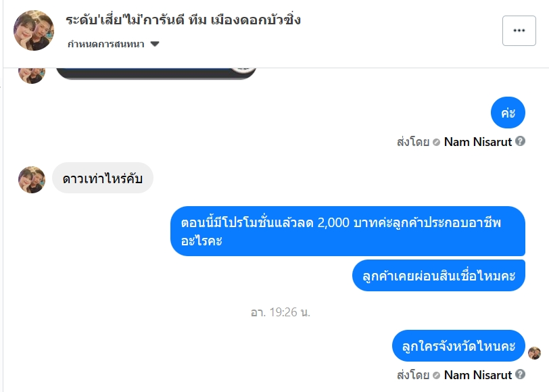The height and width of the screenshot is (392, 549).
Task: Click the partially hidden avatar below the header
Action: tap(32, 74)
